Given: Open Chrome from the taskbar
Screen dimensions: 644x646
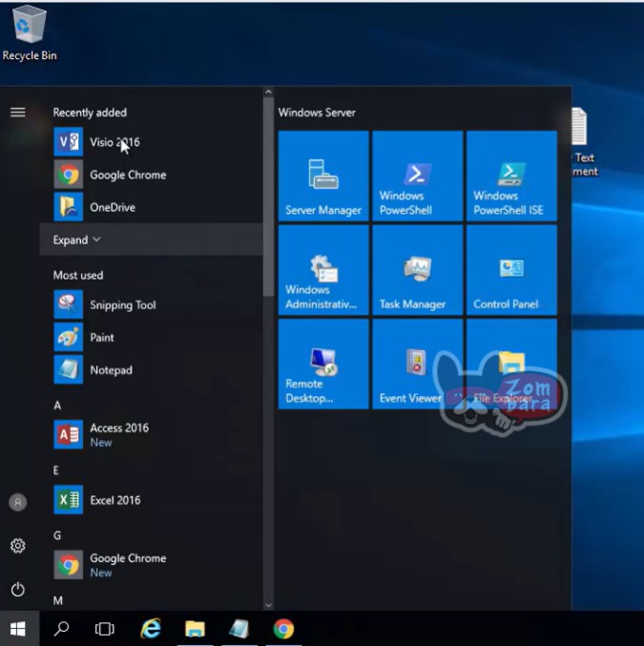Looking at the screenshot, I should (x=284, y=629).
